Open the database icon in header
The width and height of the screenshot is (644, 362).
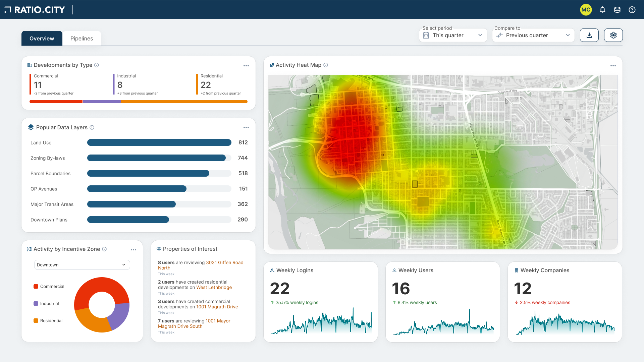617,10
